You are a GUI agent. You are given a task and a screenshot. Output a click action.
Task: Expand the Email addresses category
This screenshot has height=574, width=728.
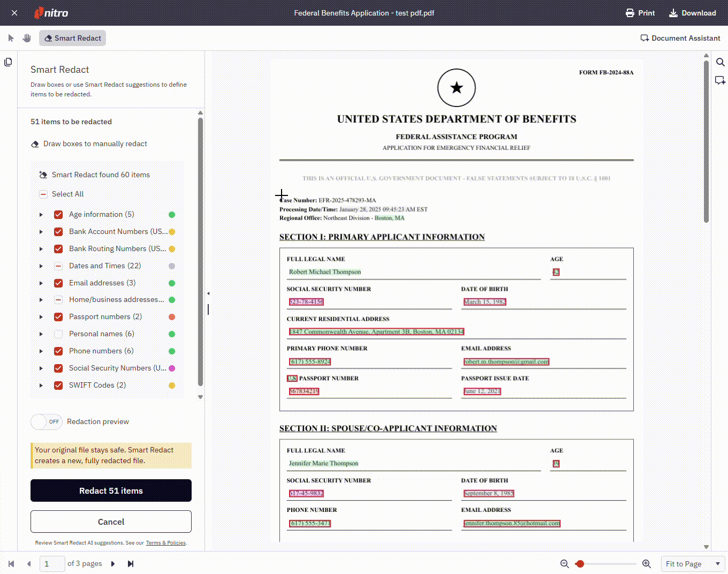pyautogui.click(x=41, y=283)
